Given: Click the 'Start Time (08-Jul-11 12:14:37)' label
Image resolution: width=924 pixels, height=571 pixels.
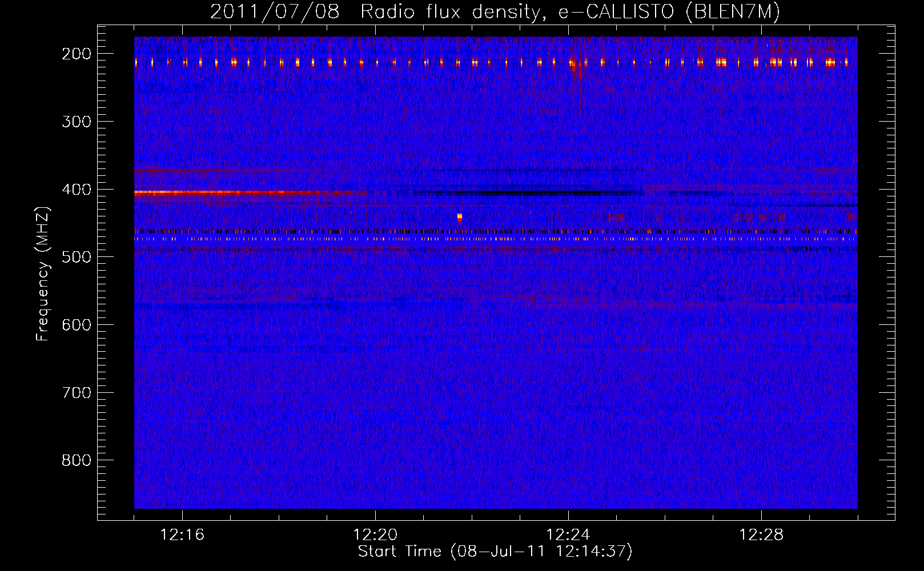Looking at the screenshot, I should click(495, 552).
